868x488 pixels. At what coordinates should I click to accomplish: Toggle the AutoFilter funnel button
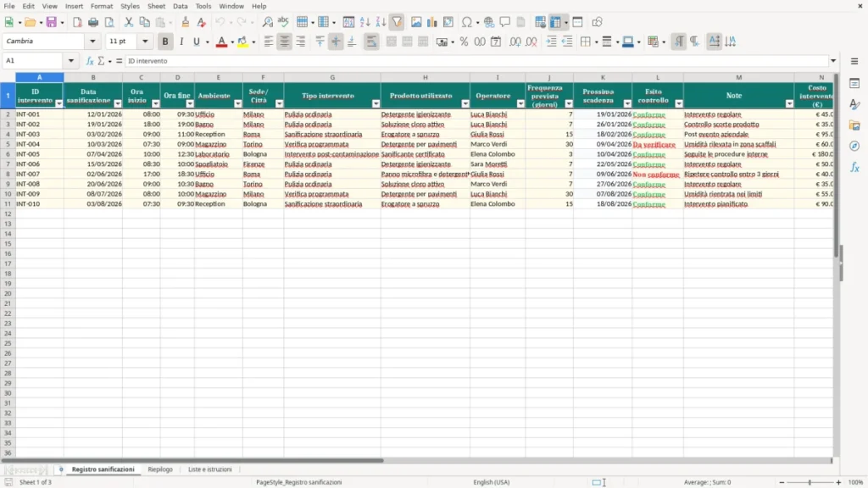pyautogui.click(x=397, y=22)
